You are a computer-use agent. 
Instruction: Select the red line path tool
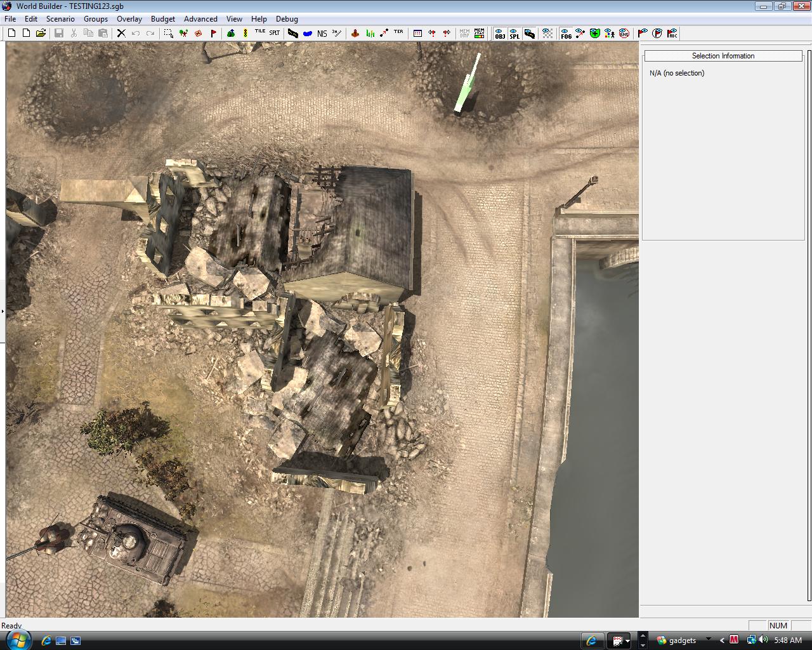point(384,33)
